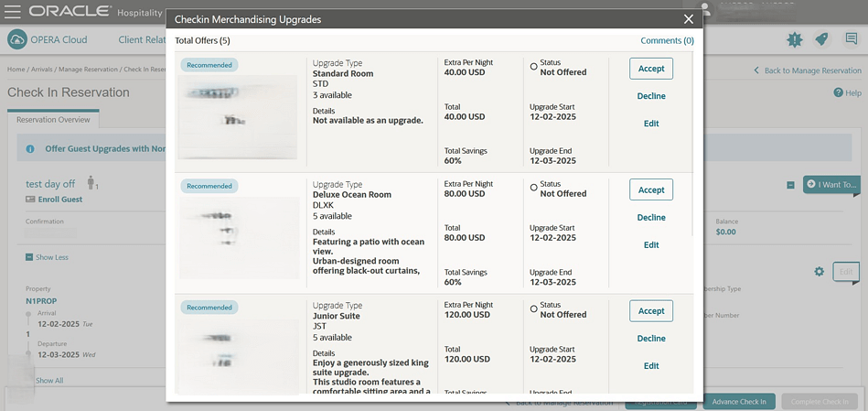Open the I Want To menu
Image resolution: width=868 pixels, height=411 pixels.
click(x=830, y=184)
